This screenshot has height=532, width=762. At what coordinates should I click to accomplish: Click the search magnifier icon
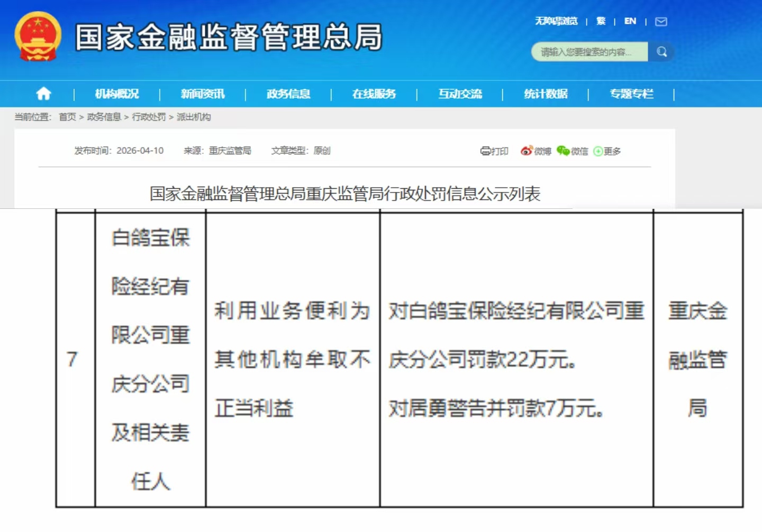661,52
